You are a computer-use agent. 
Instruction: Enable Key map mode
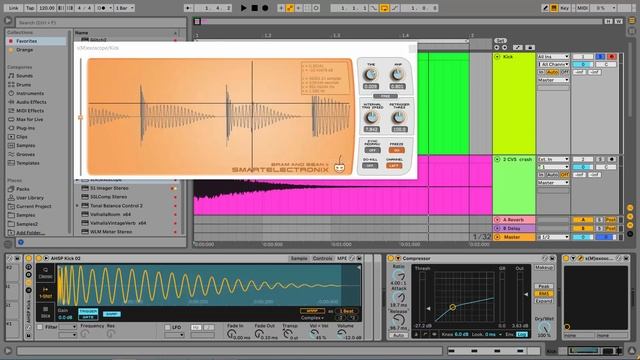[564, 8]
